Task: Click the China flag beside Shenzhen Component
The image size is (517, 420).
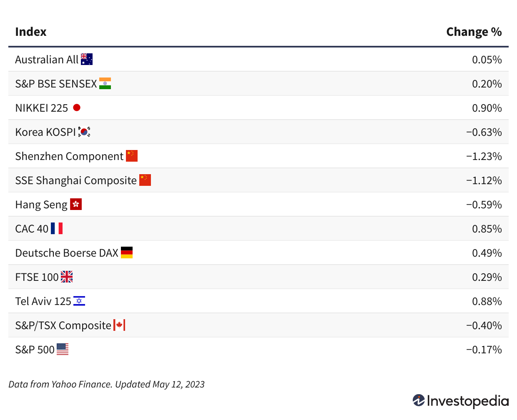Action: [132, 156]
